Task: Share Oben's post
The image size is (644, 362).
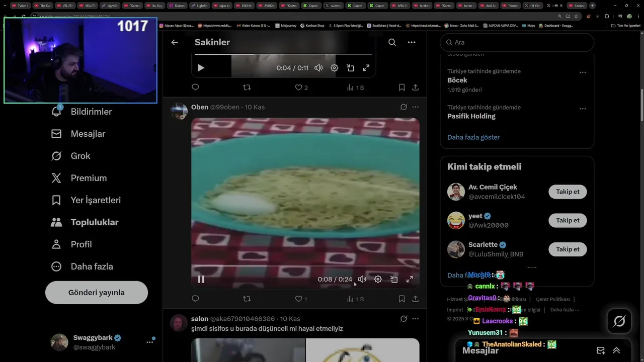Action: coord(416,299)
